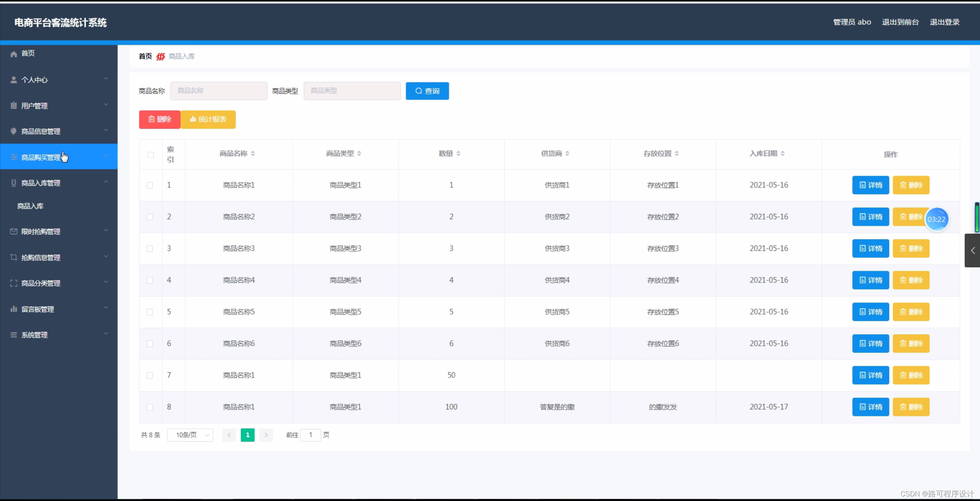Viewport: 980px width, 501px height.
Task: Focus the 商品名称 search input
Action: tap(218, 91)
